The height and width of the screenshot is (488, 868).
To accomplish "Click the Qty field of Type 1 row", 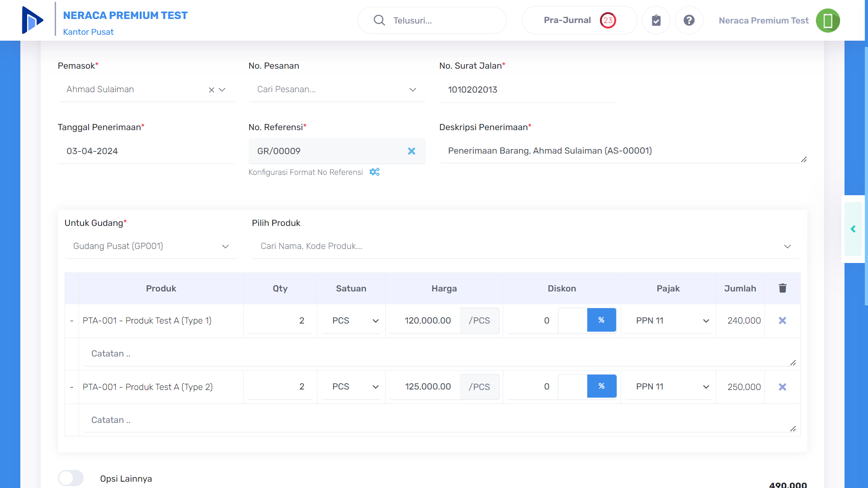I will pyautogui.click(x=280, y=320).
